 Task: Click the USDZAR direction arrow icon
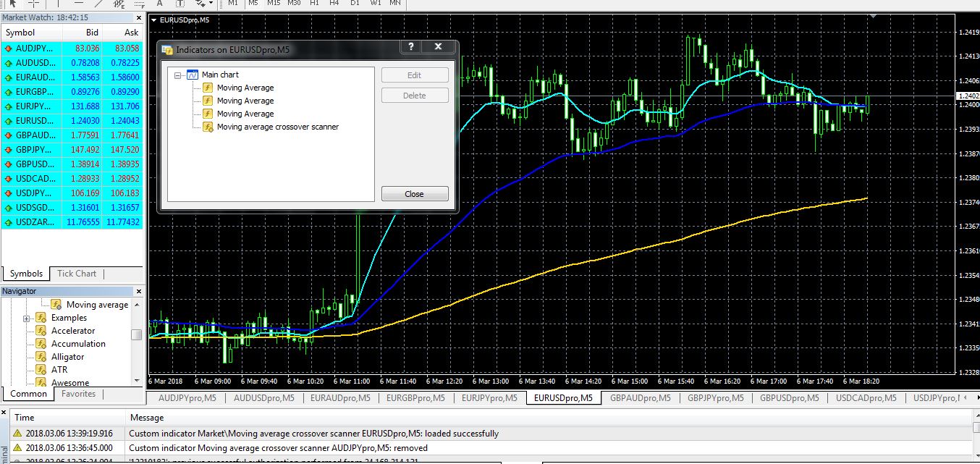[8, 222]
